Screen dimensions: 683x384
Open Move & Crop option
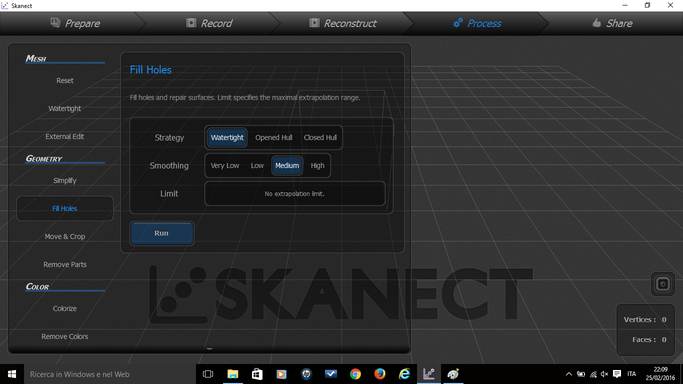coord(64,236)
